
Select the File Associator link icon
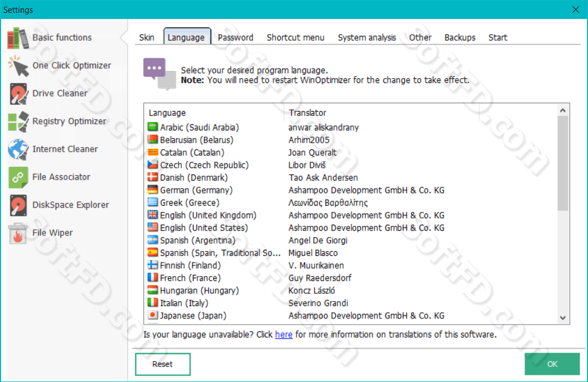[x=18, y=177]
